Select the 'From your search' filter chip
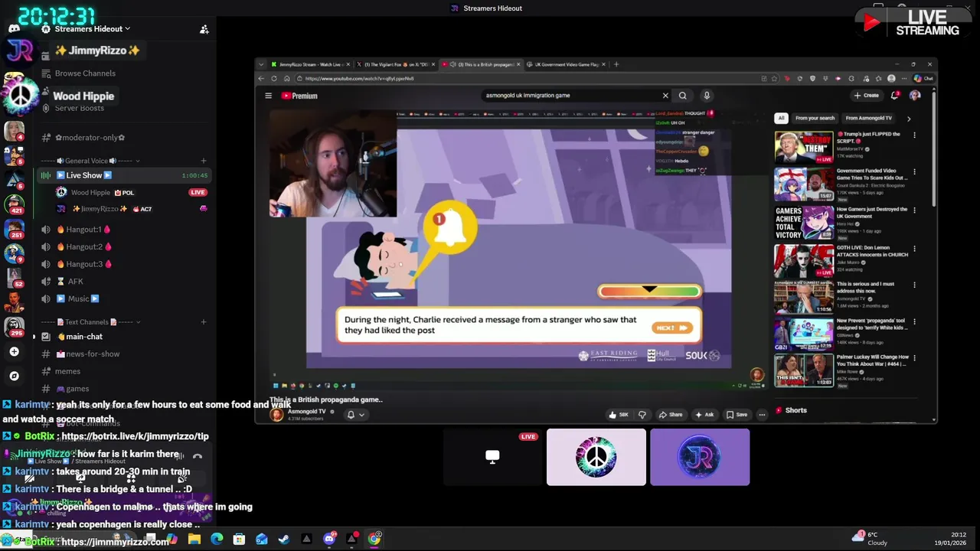 click(815, 118)
